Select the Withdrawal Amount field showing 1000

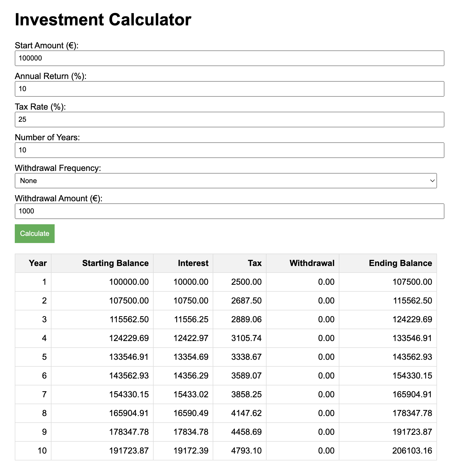tap(227, 211)
